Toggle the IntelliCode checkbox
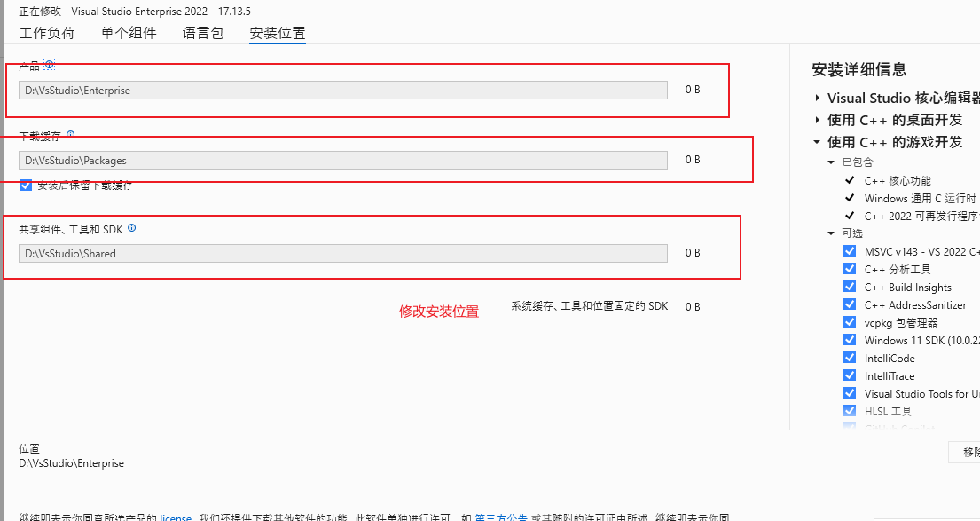 [x=850, y=358]
